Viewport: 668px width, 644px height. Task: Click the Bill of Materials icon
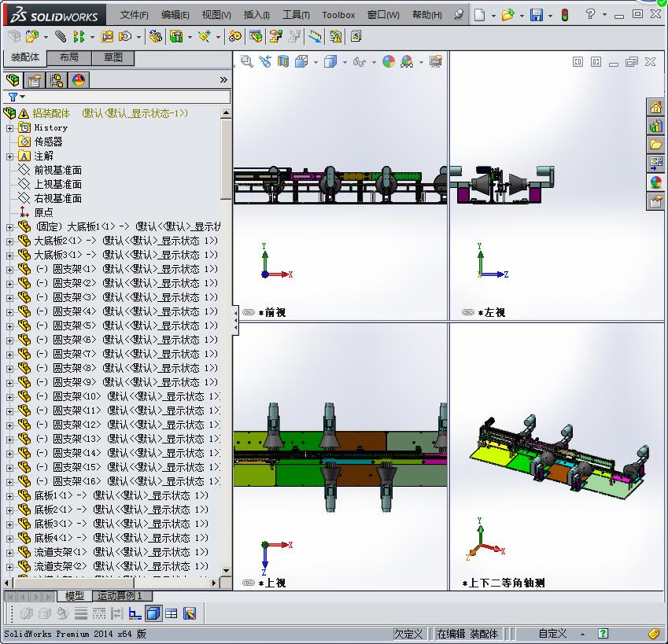(x=256, y=37)
